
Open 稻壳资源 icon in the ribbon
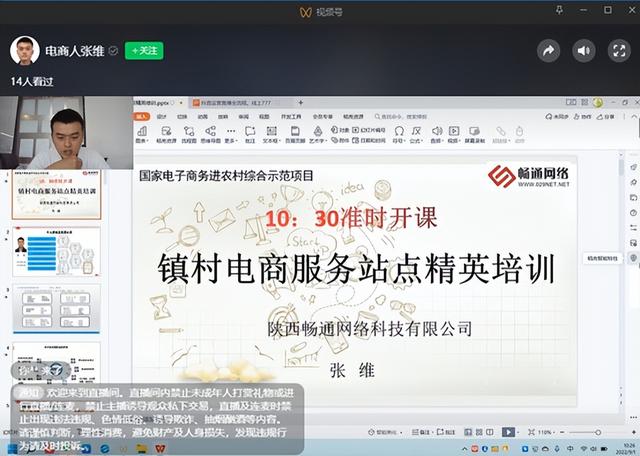coord(166,135)
